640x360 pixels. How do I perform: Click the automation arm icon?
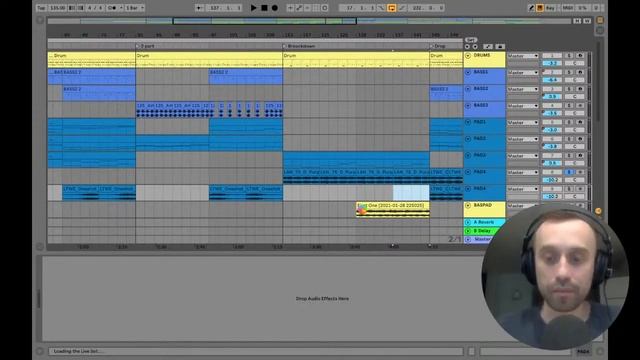299,8
